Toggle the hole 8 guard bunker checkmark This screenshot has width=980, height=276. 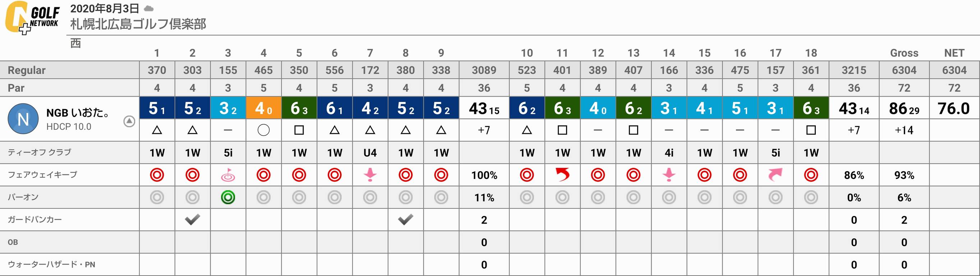pos(405,219)
